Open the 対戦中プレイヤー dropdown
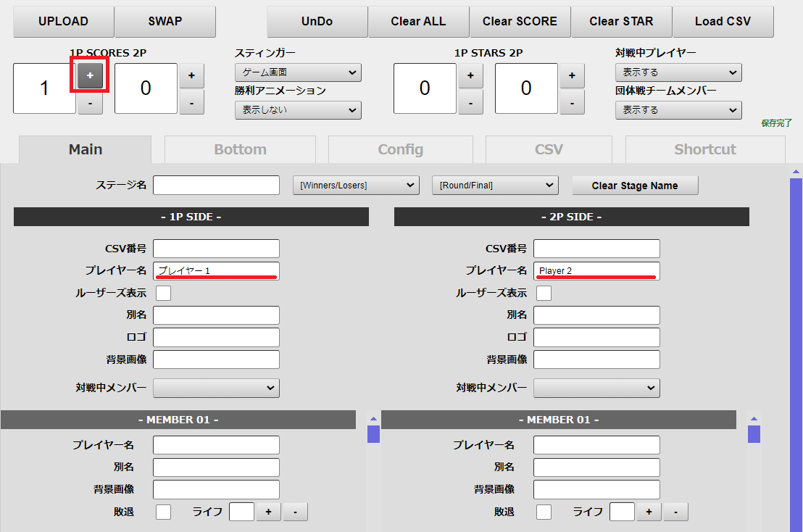The image size is (803, 532). [678, 72]
